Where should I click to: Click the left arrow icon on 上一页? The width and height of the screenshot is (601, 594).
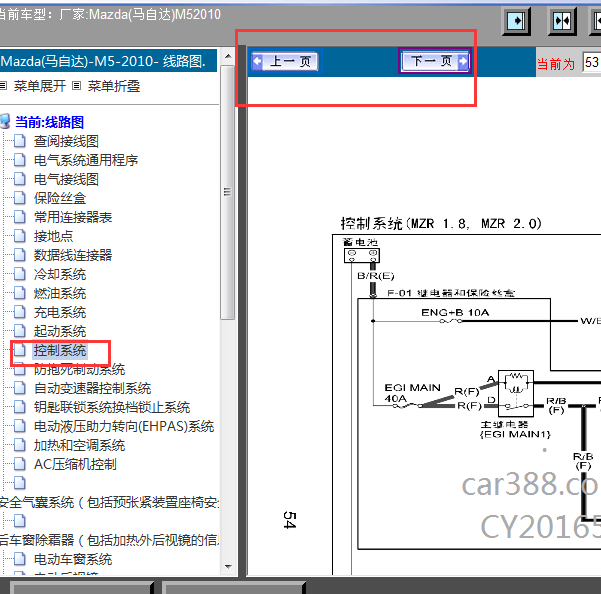point(258,61)
